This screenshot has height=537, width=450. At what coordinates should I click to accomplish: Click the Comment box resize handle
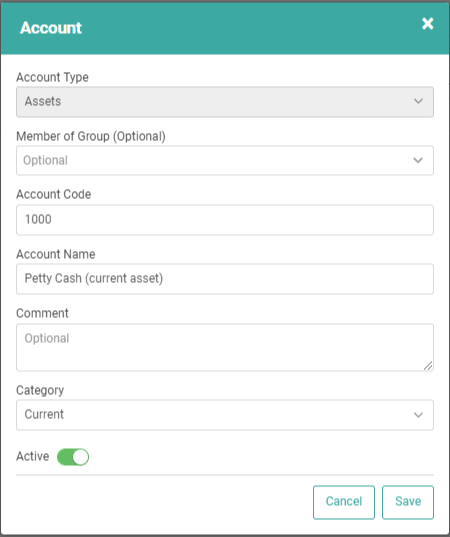(x=428, y=366)
